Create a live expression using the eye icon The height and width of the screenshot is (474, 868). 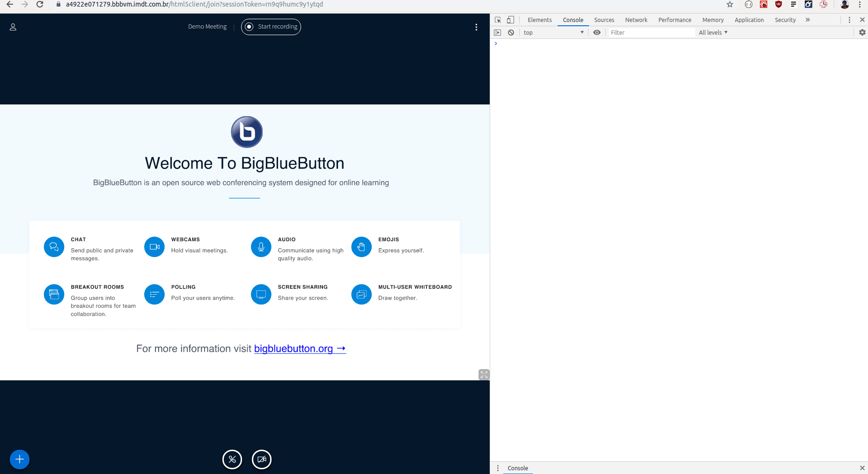[597, 32]
